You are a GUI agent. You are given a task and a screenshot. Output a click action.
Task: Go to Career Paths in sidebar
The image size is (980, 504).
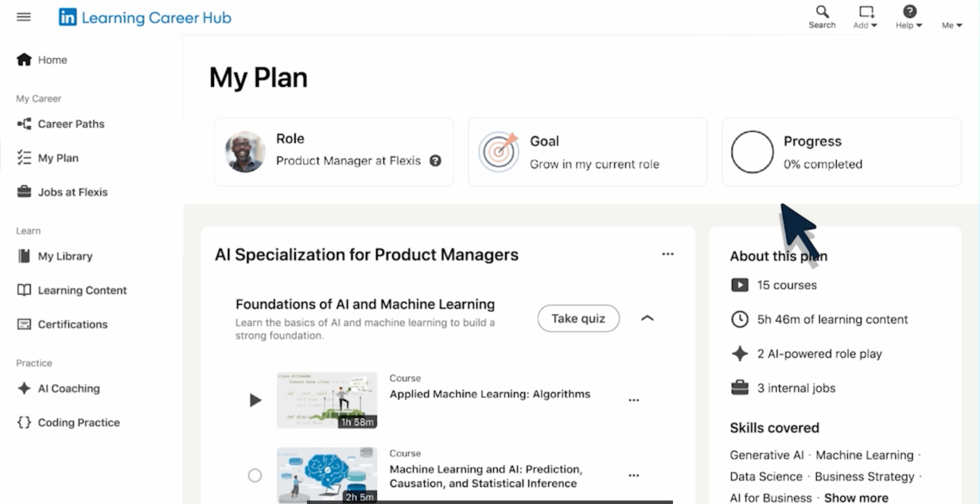(x=70, y=124)
